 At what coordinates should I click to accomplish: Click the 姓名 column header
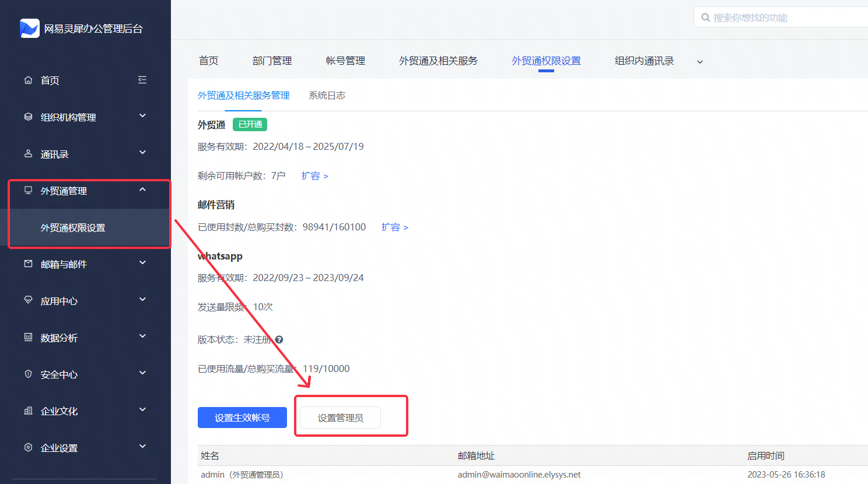point(210,455)
